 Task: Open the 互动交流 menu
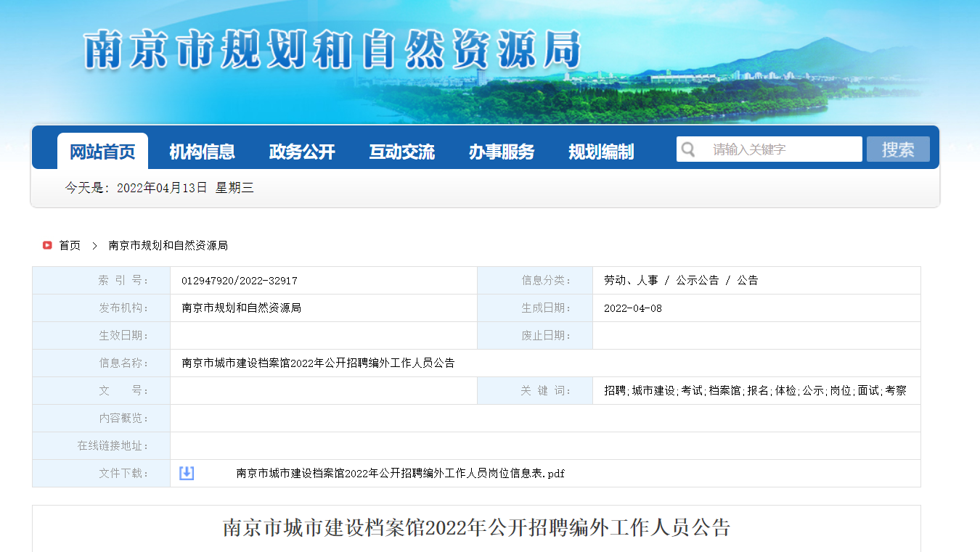(x=401, y=152)
